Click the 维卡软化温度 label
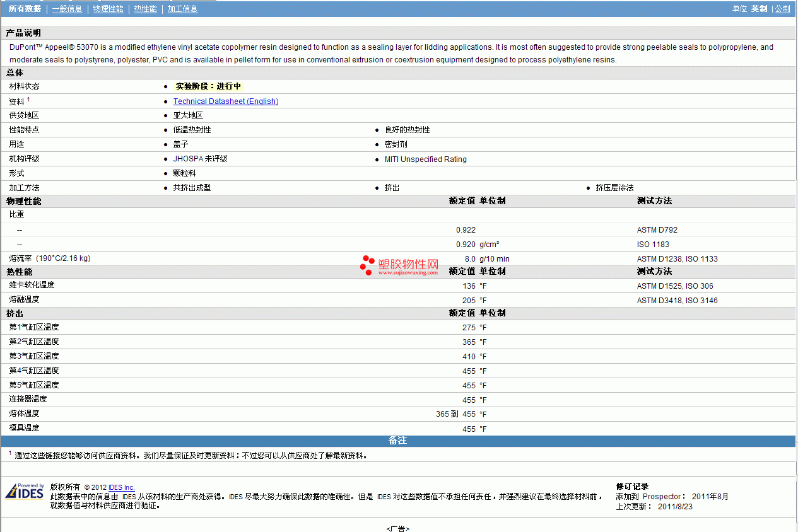 [32, 285]
